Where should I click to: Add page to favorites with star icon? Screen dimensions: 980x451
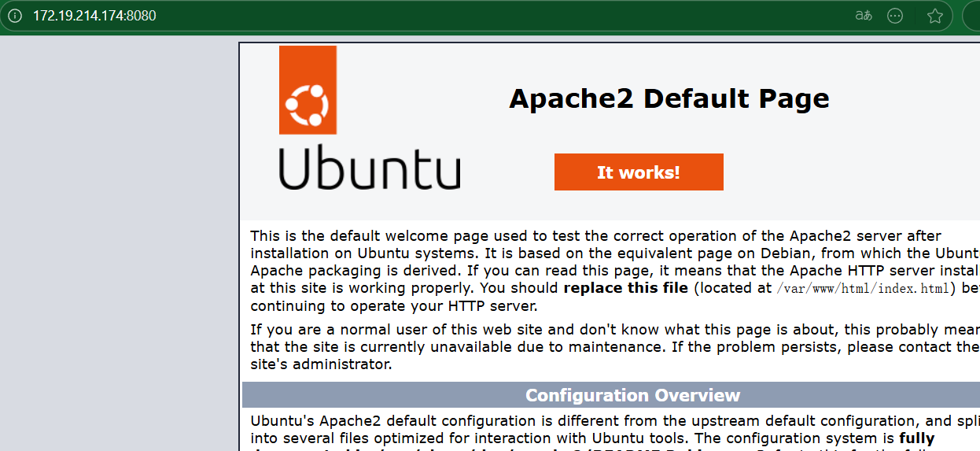(934, 16)
